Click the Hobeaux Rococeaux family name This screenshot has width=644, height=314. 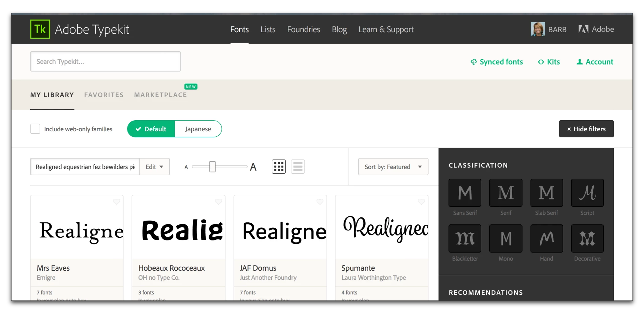pyautogui.click(x=171, y=268)
